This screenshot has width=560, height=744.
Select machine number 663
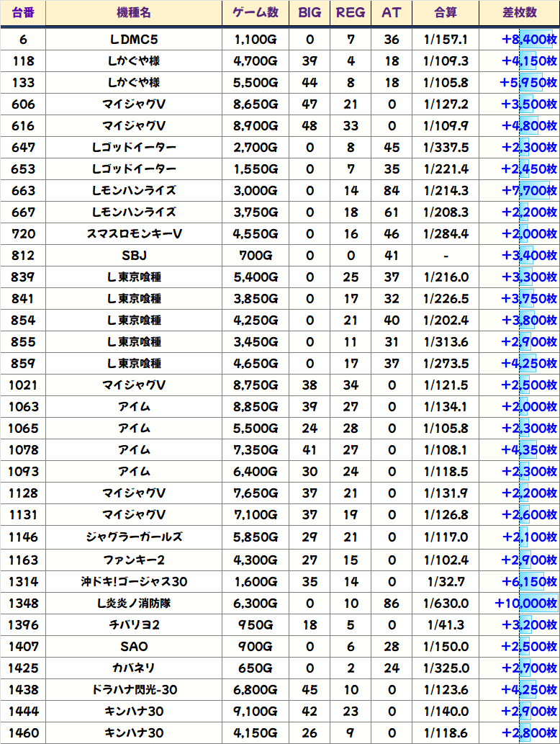click(23, 190)
